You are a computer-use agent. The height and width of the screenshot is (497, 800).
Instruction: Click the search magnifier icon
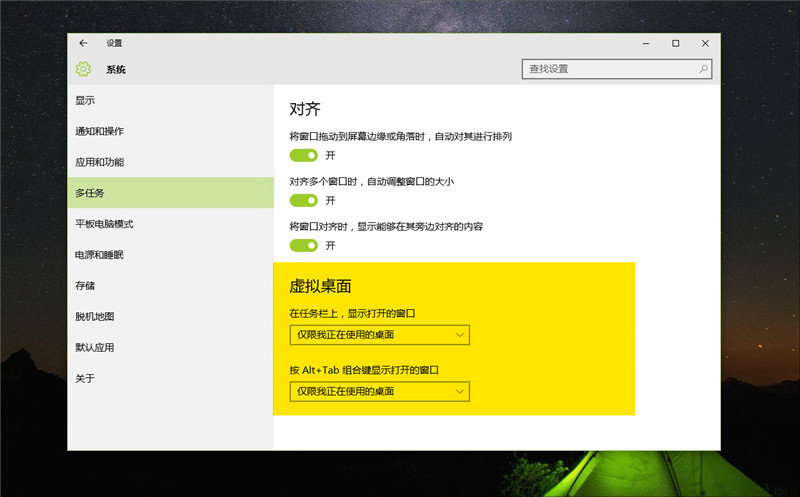[x=704, y=69]
